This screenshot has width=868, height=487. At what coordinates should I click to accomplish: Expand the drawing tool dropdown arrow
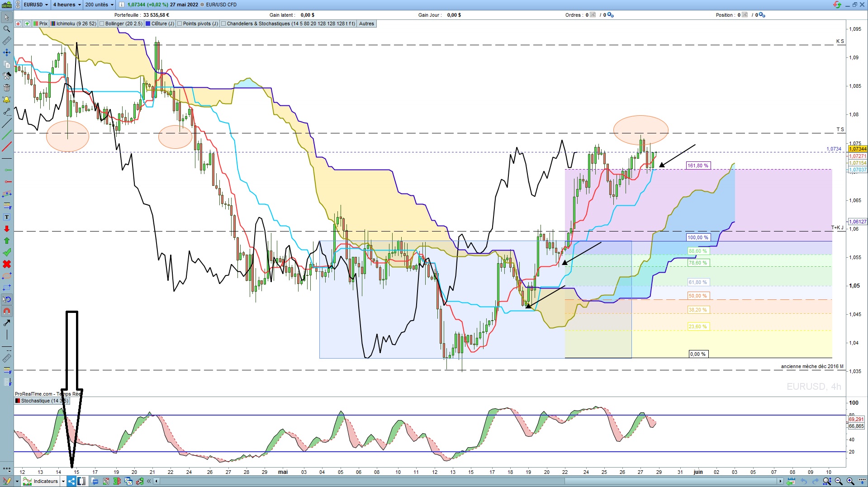point(17,482)
